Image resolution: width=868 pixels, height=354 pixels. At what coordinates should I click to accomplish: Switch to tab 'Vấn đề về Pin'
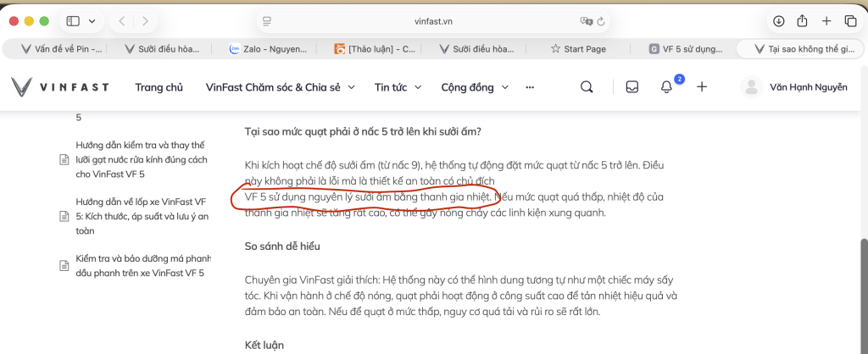[x=61, y=48]
